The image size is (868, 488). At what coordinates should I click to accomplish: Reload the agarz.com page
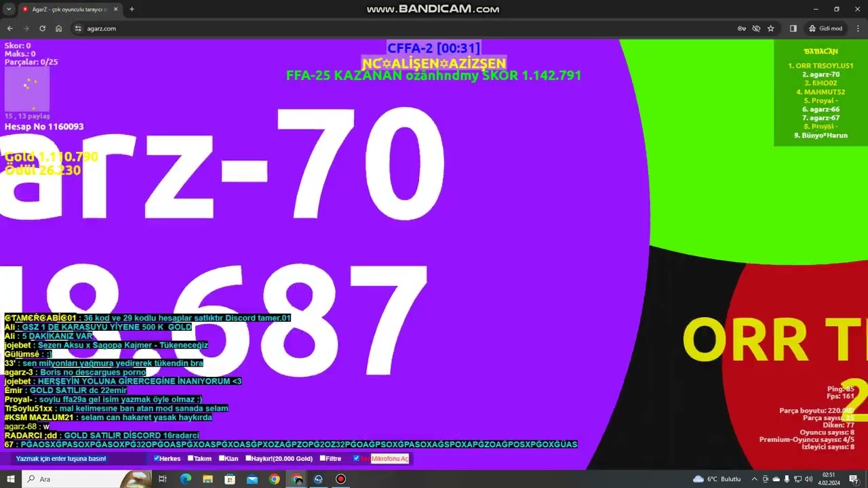42,28
